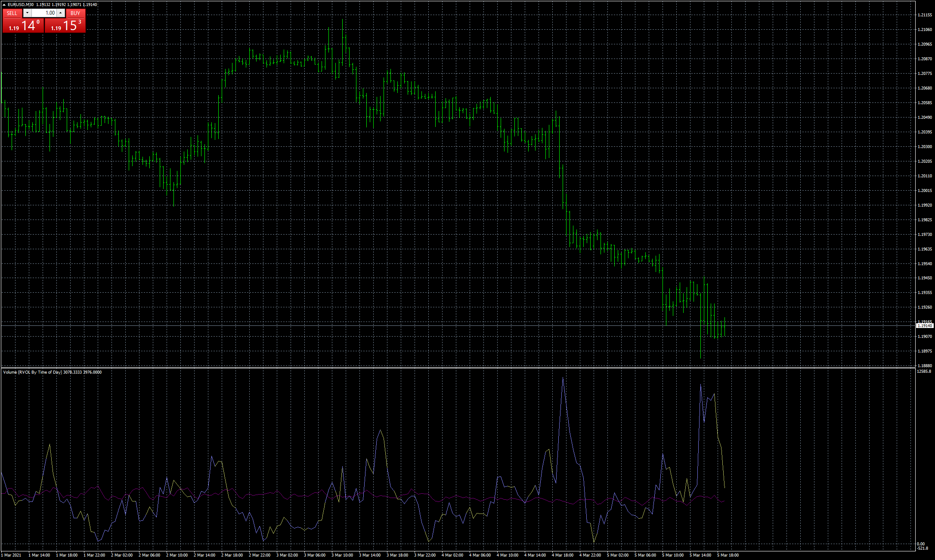935x560 pixels.
Task: Click the 1.20015 price axis label
Action: coord(925,191)
